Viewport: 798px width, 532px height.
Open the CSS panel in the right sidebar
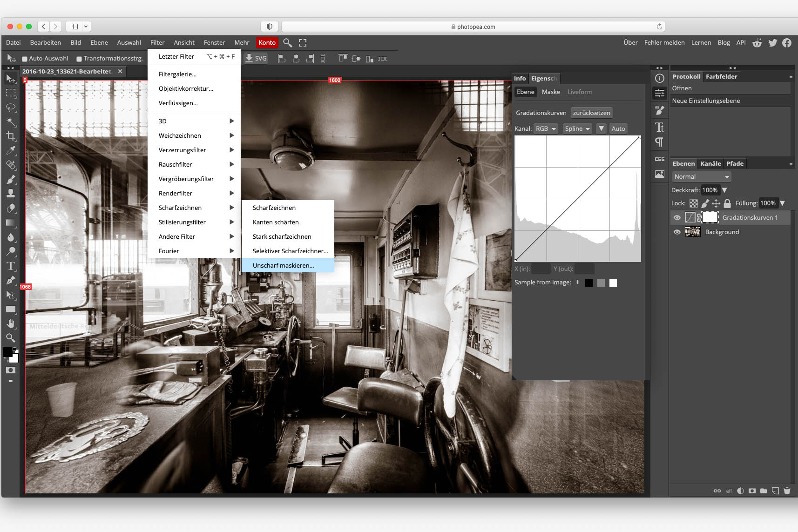click(659, 159)
